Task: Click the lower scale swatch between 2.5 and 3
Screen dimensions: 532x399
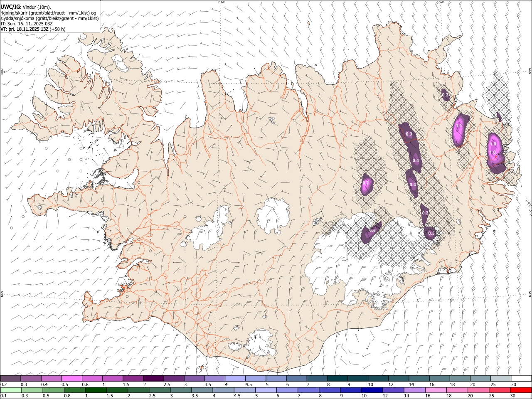Action: [159, 390]
